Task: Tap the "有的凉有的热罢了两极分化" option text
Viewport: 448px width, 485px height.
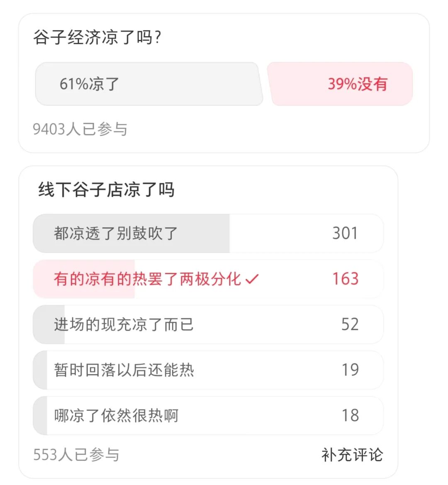Action: 147,279
